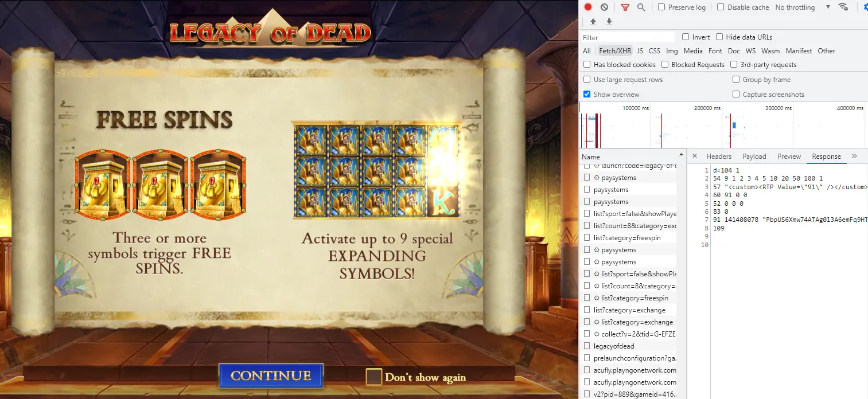
Task: Tick the Invert filter checkbox
Action: [x=686, y=37]
